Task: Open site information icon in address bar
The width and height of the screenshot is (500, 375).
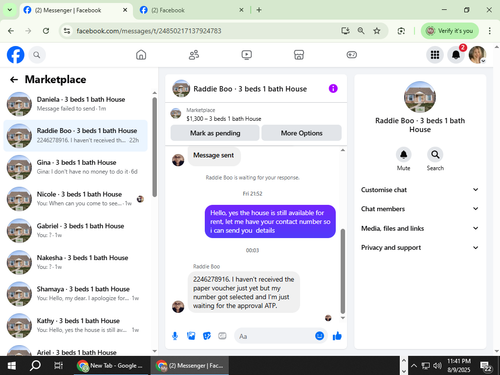Action: 67,31
